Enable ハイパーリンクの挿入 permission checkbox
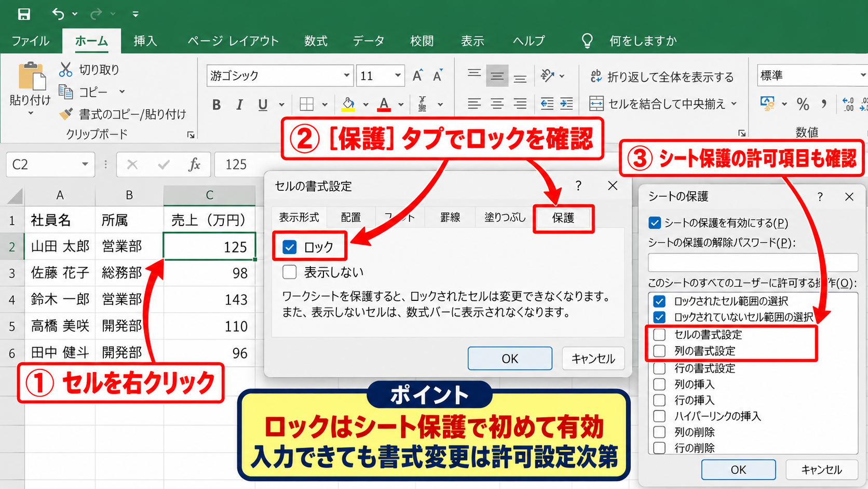The height and width of the screenshot is (489, 868). 659,416
